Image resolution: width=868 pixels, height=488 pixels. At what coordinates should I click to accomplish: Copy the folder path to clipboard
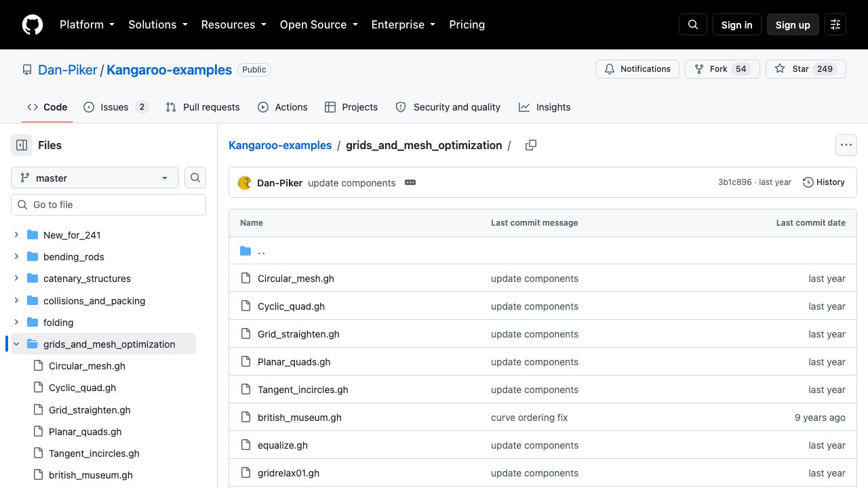[531, 145]
